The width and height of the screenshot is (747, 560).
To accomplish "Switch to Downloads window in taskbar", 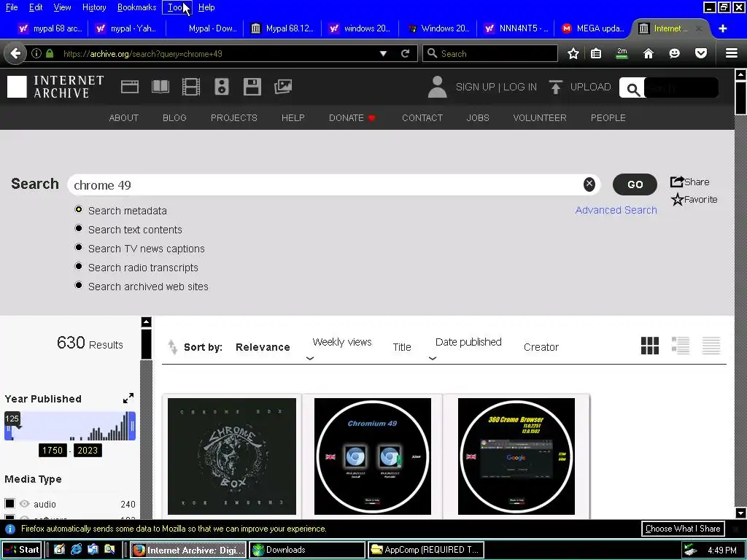I will click(307, 550).
